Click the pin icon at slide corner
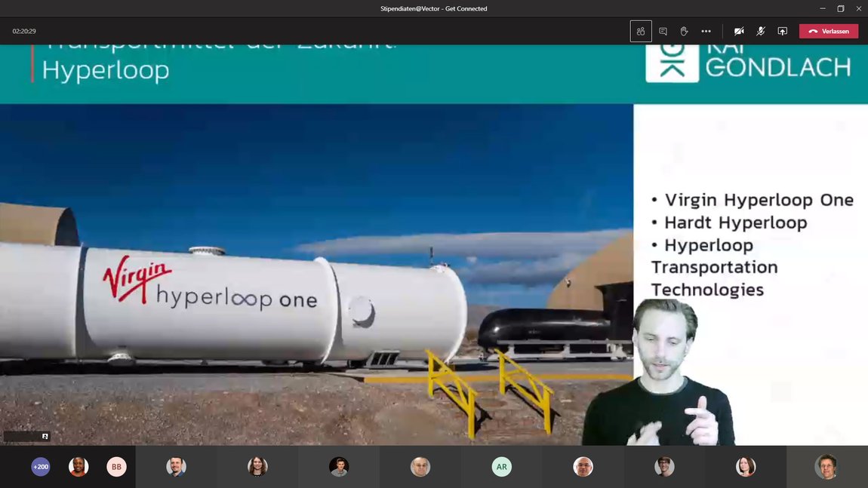This screenshot has width=868, height=488. click(45, 437)
